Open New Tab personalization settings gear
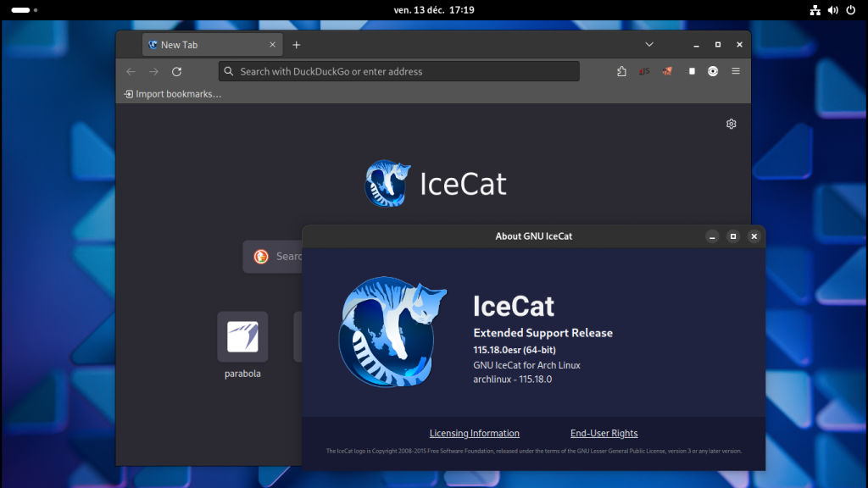 tap(732, 124)
